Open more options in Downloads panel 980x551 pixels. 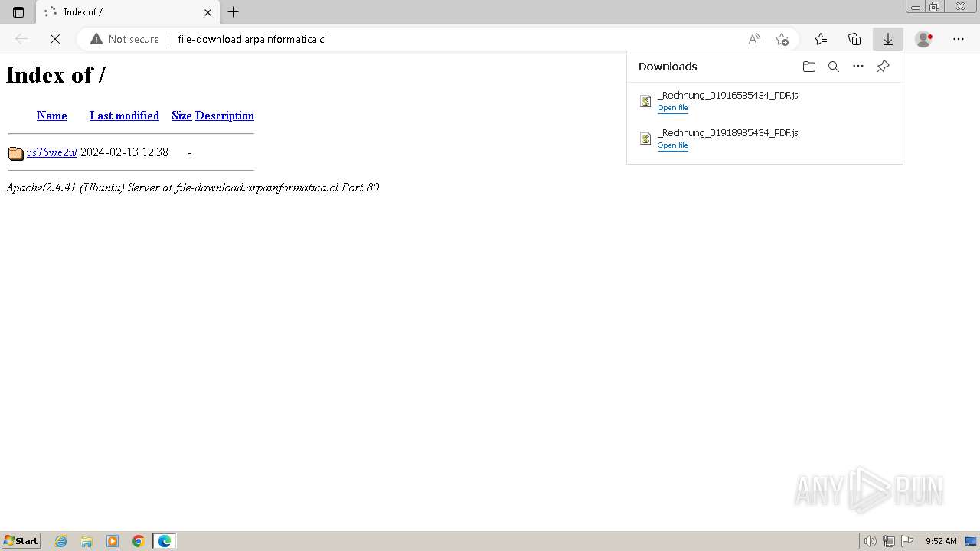858,67
